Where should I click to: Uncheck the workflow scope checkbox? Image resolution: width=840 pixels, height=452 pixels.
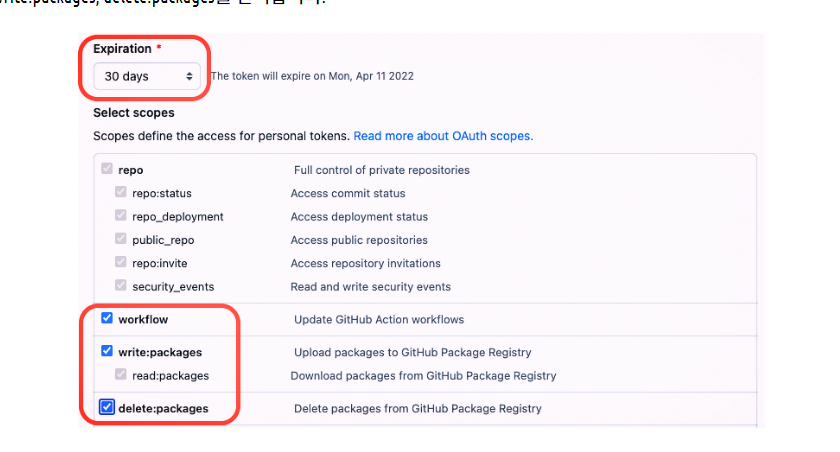click(x=107, y=319)
